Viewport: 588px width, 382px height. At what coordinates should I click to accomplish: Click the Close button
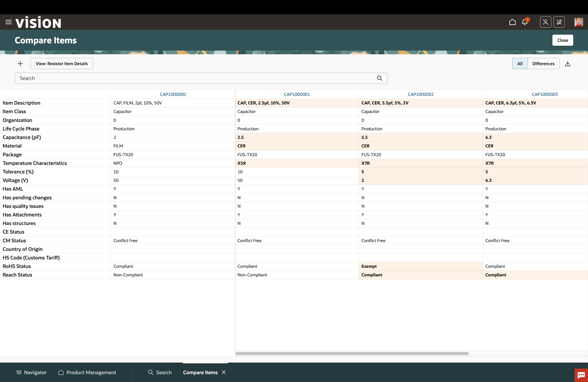(563, 40)
